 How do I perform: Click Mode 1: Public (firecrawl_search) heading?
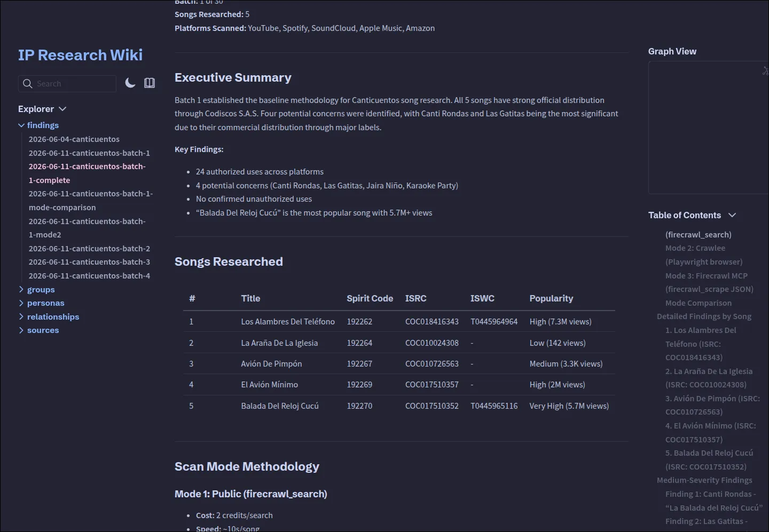(251, 494)
